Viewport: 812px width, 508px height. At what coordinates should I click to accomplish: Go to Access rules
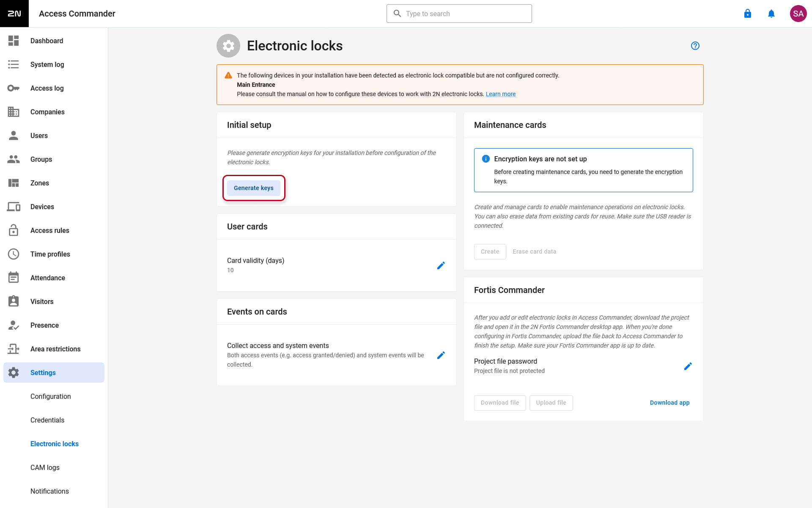[x=54, y=230]
